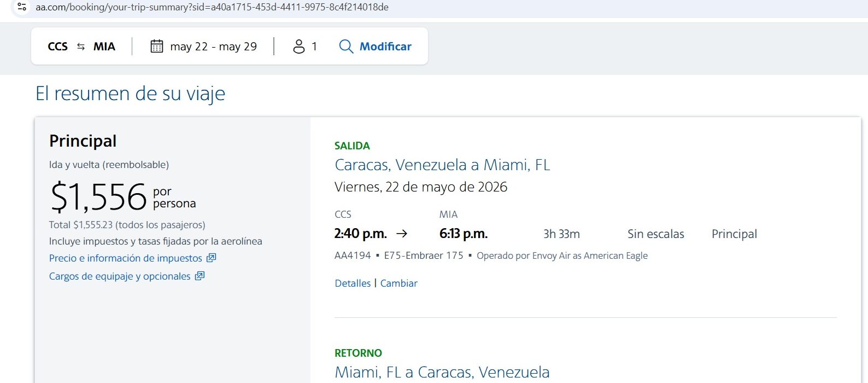Open the Miami, FL a Caracas, Venezuela heading

pos(442,373)
